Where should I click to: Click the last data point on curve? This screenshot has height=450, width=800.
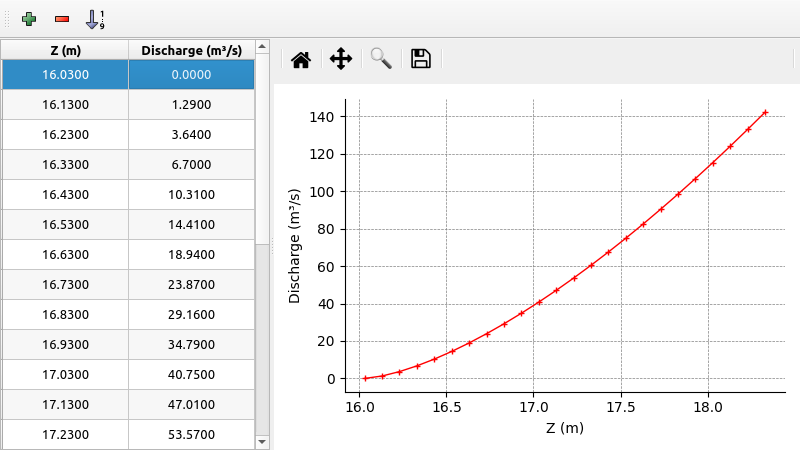tap(765, 113)
